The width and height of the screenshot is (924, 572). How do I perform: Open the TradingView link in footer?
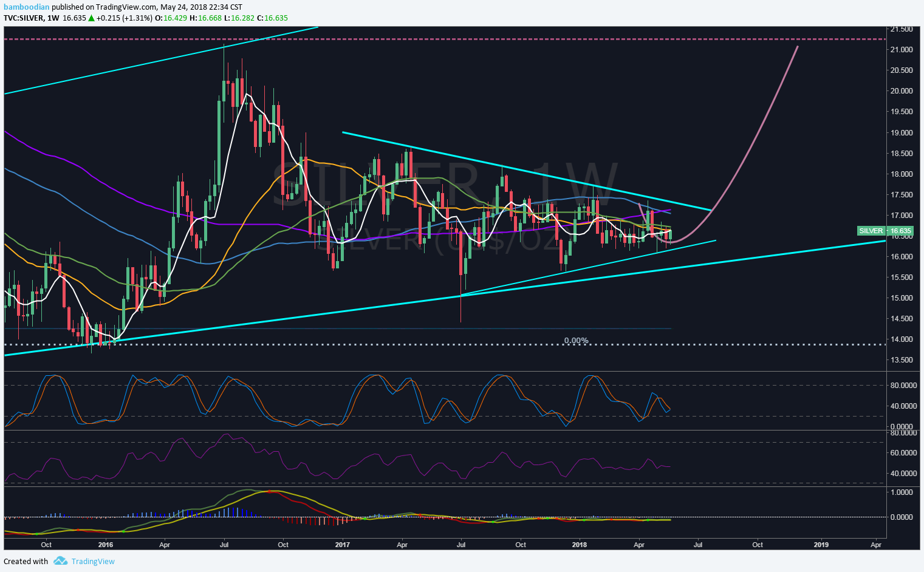click(x=93, y=561)
